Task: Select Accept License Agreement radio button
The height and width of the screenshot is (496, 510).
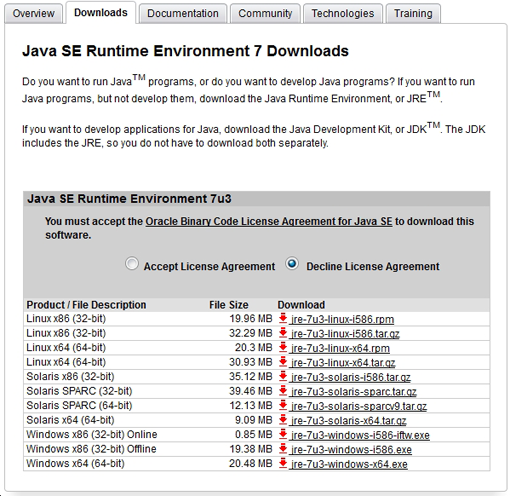Action: (x=132, y=264)
